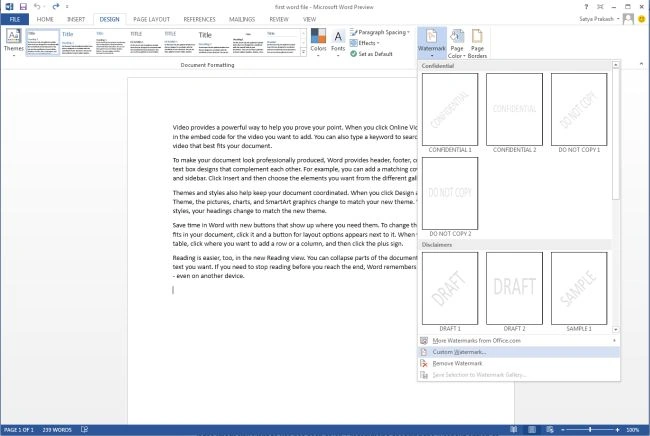
Task: Choose Custom Watermark menu entry
Action: 519,352
